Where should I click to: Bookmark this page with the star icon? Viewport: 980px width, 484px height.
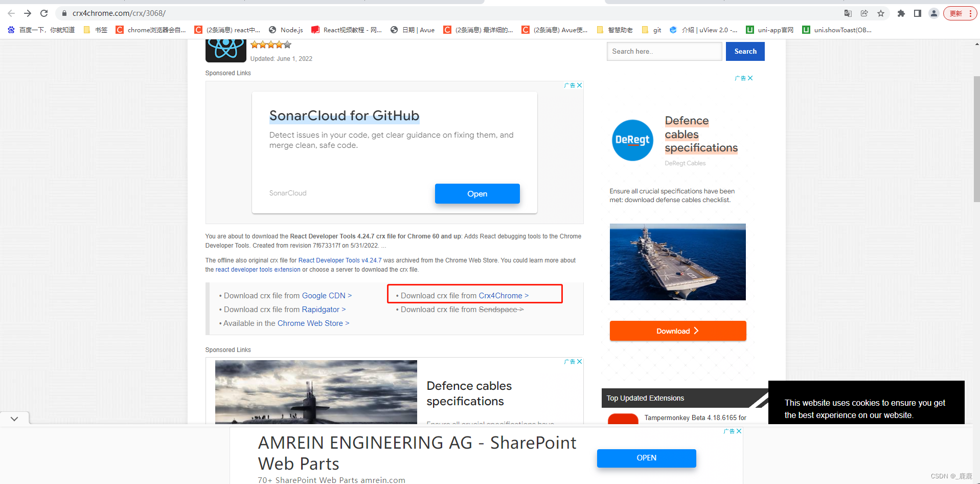pyautogui.click(x=881, y=13)
